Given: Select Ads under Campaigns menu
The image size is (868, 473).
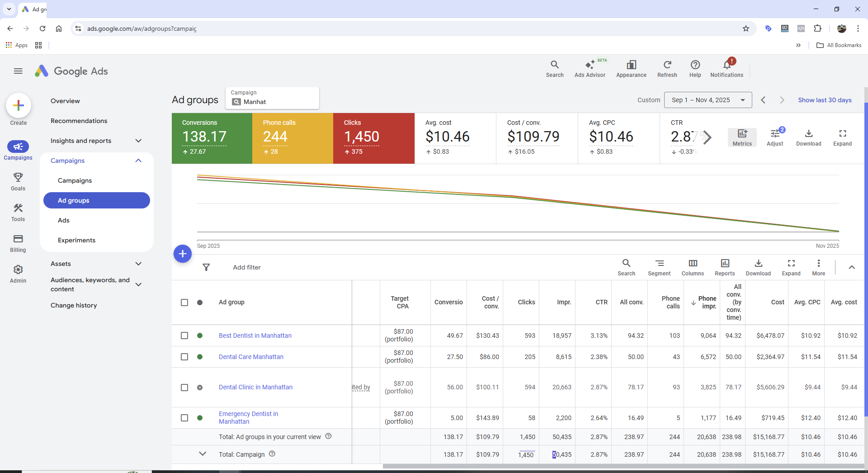Looking at the screenshot, I should click(64, 220).
